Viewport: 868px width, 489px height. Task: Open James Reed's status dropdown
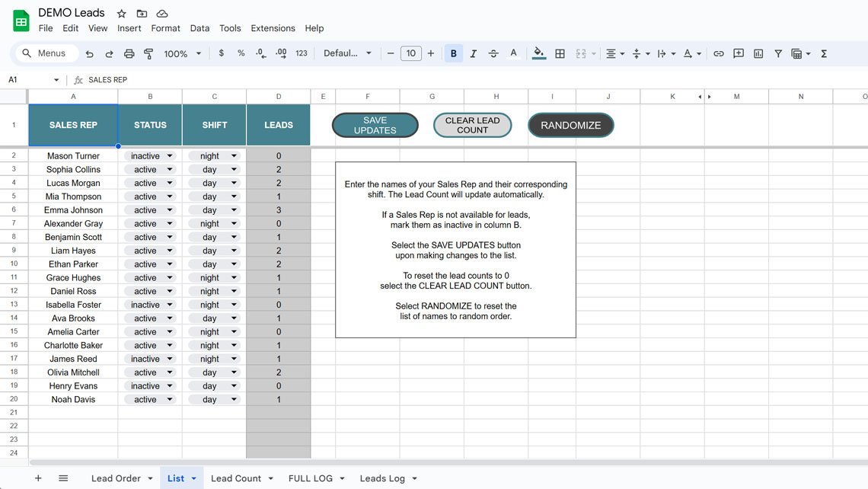(x=169, y=359)
